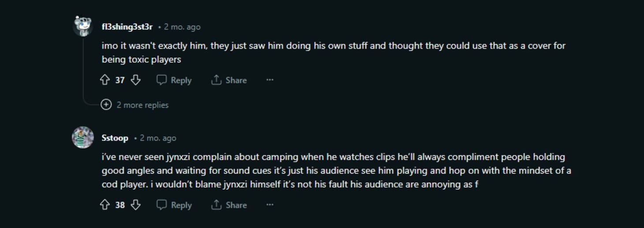
Task: Collapse fl3shing3st3r's comment thread line
Action: click(83, 66)
